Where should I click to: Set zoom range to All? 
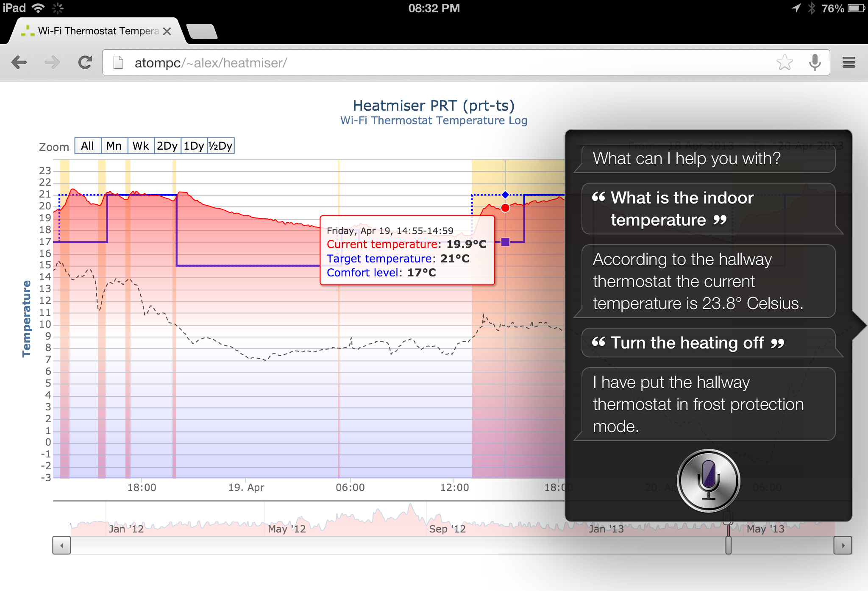point(88,146)
